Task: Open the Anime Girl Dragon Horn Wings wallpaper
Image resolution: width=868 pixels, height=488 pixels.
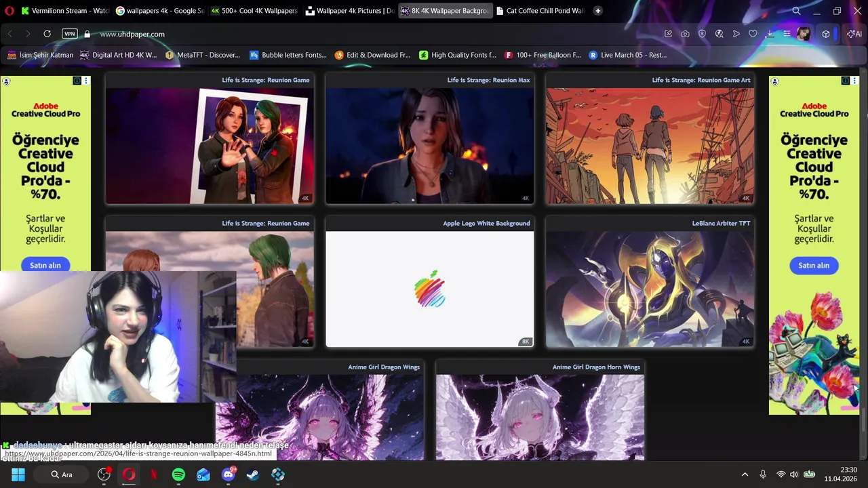Action: [x=540, y=417]
